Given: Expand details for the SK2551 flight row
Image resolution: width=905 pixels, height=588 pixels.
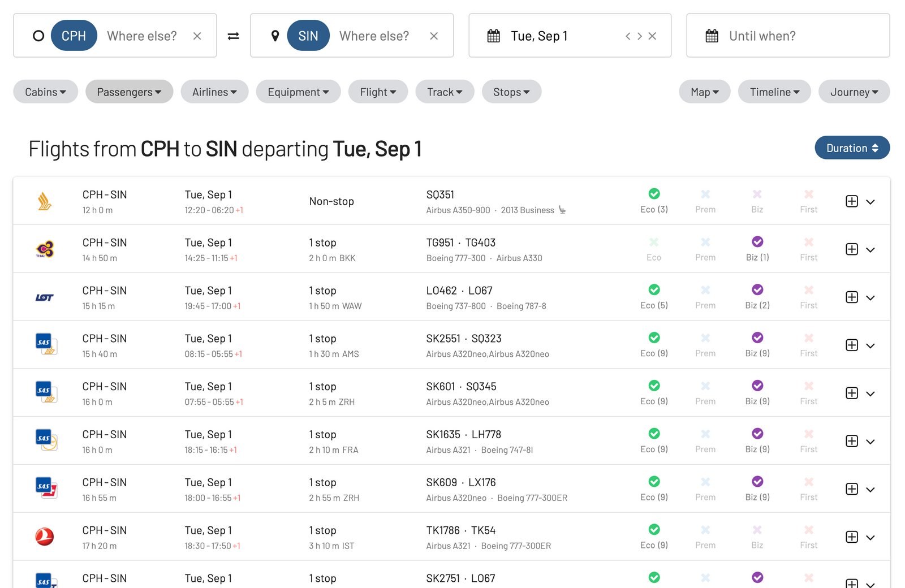Looking at the screenshot, I should [x=871, y=345].
